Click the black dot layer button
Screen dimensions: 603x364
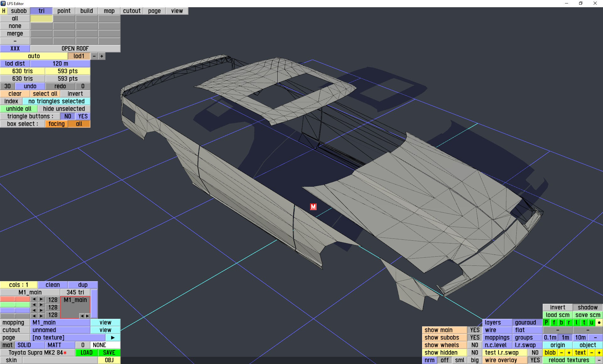pos(599,322)
